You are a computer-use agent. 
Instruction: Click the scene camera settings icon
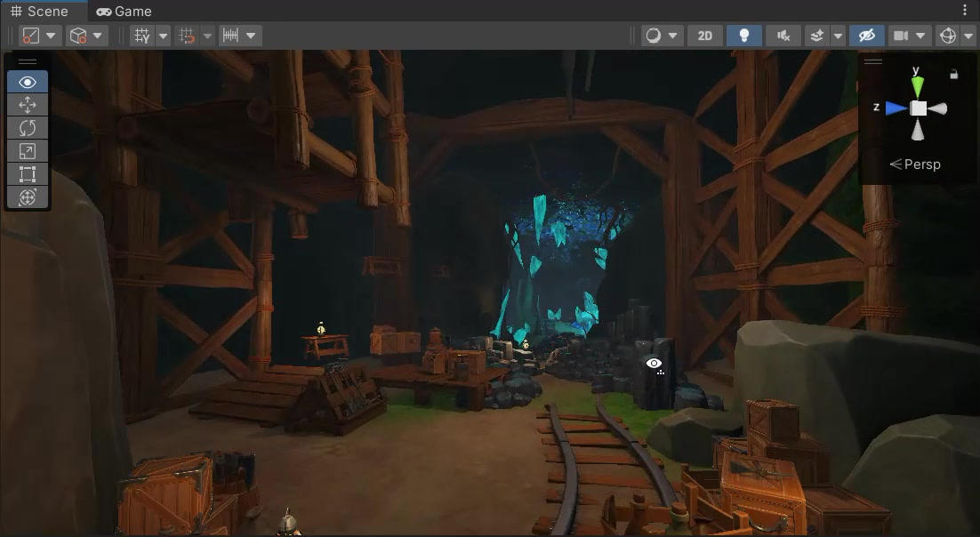point(901,36)
